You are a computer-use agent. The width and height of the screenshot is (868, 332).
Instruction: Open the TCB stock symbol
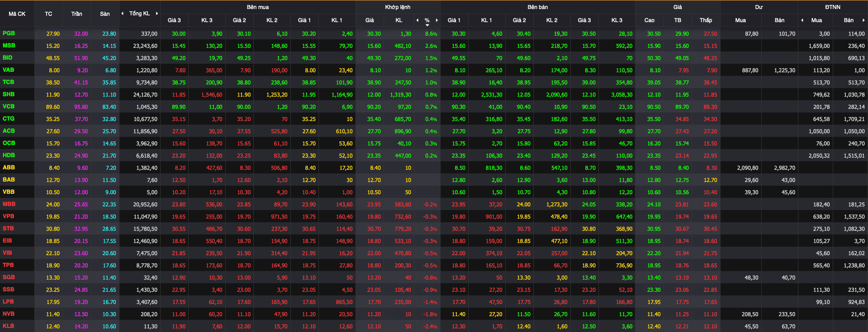[x=8, y=82]
